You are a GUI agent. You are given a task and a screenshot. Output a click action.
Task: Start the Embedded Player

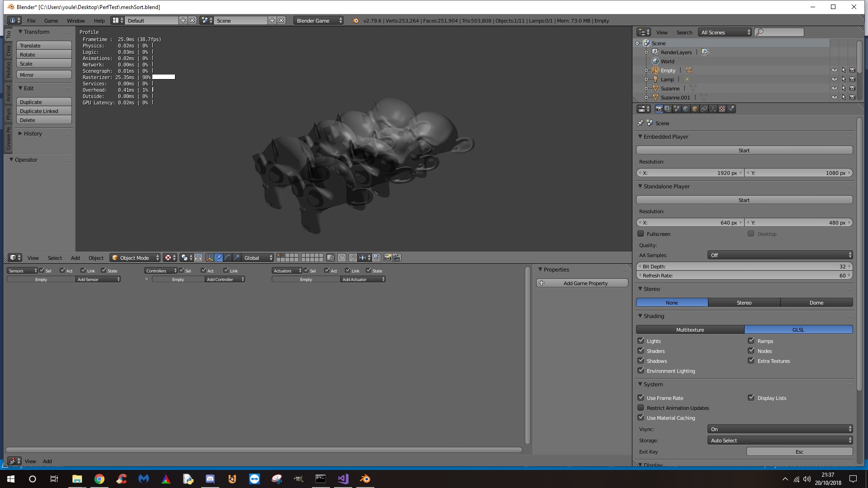point(744,150)
